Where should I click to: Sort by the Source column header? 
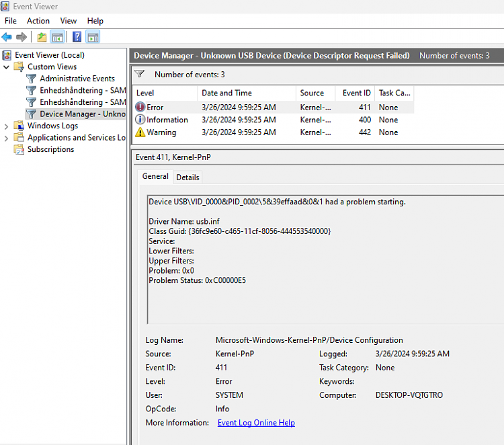click(x=315, y=93)
